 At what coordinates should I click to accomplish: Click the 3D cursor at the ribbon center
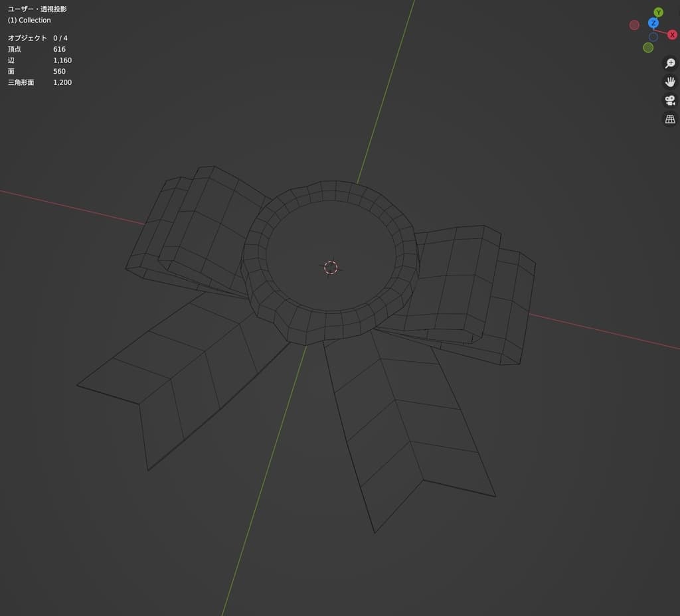point(331,268)
